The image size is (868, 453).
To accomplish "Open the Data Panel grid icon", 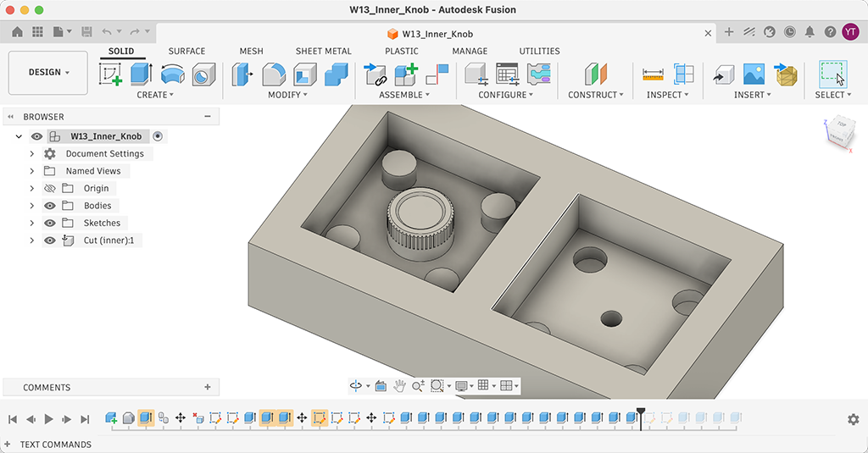I will coord(37,32).
